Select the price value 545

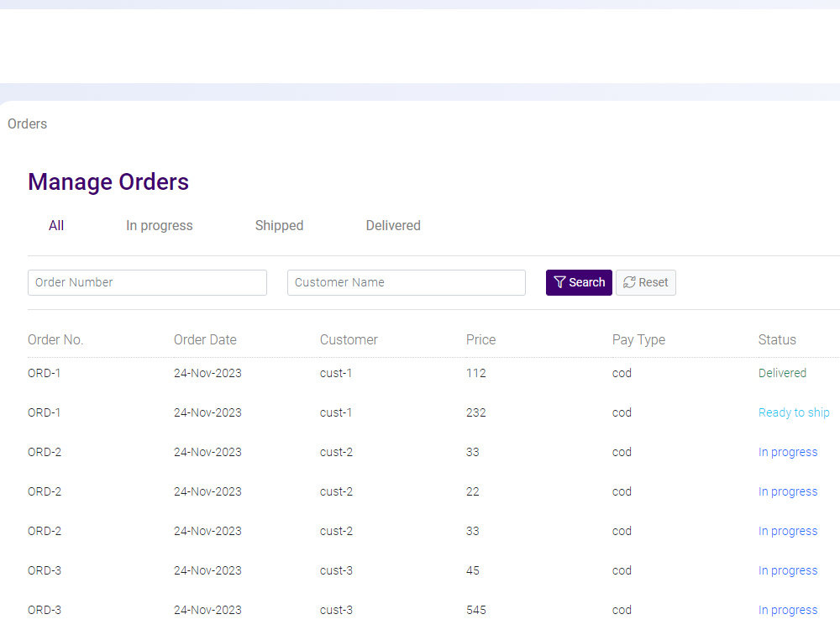tap(476, 610)
